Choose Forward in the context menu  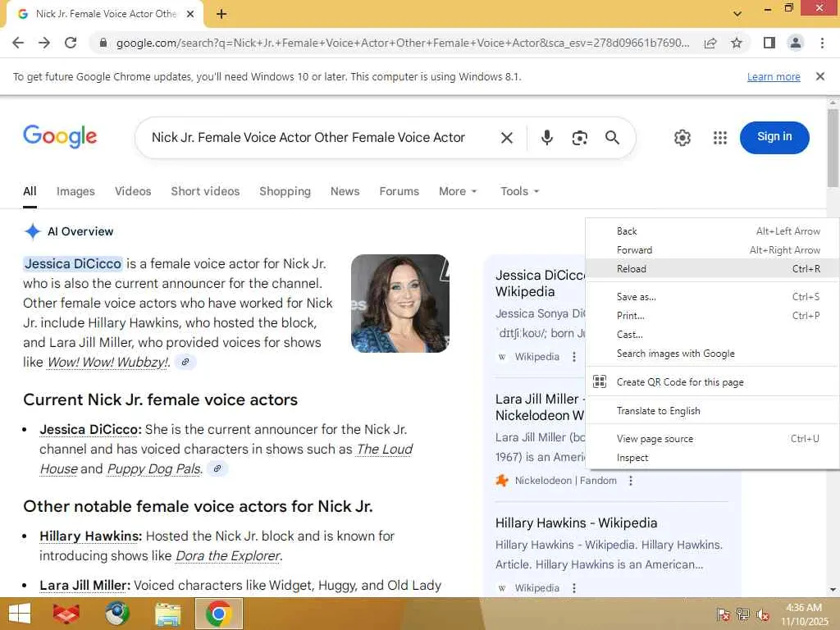tap(713, 250)
